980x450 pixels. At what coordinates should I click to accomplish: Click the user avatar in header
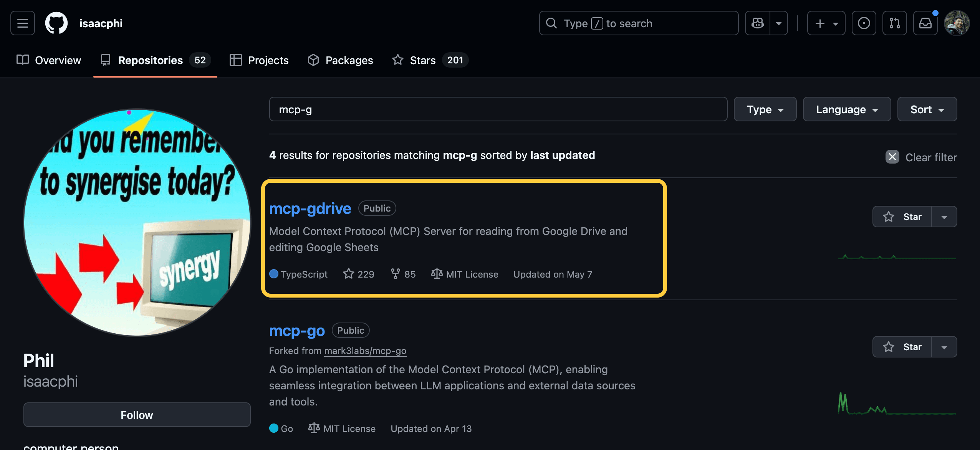coord(957,23)
